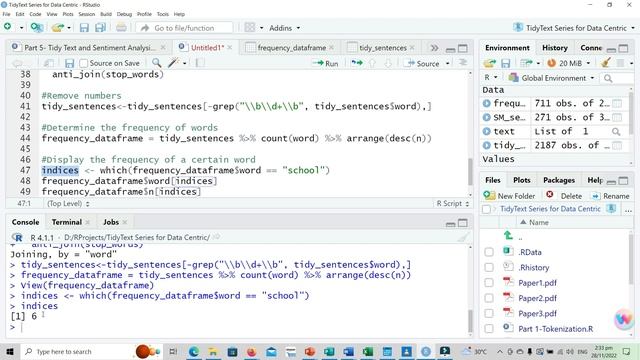Clear environment objects broom icon
The image size is (640, 360).
click(x=606, y=63)
